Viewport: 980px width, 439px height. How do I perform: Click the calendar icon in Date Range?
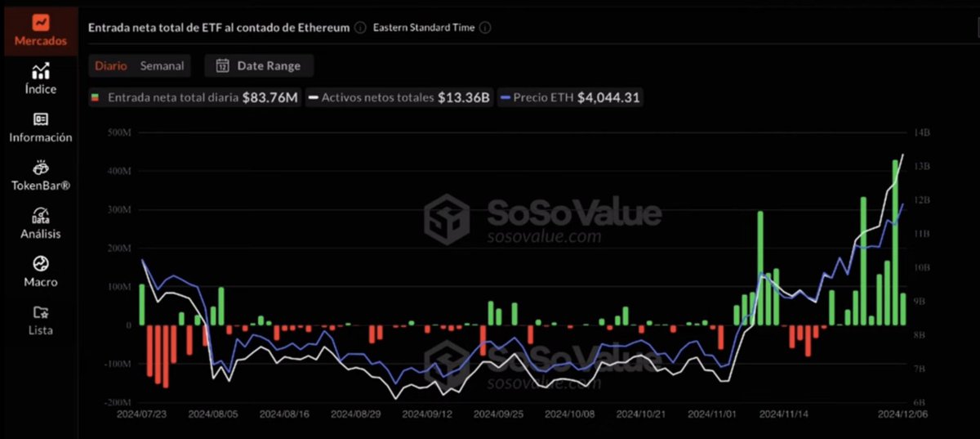click(x=222, y=65)
